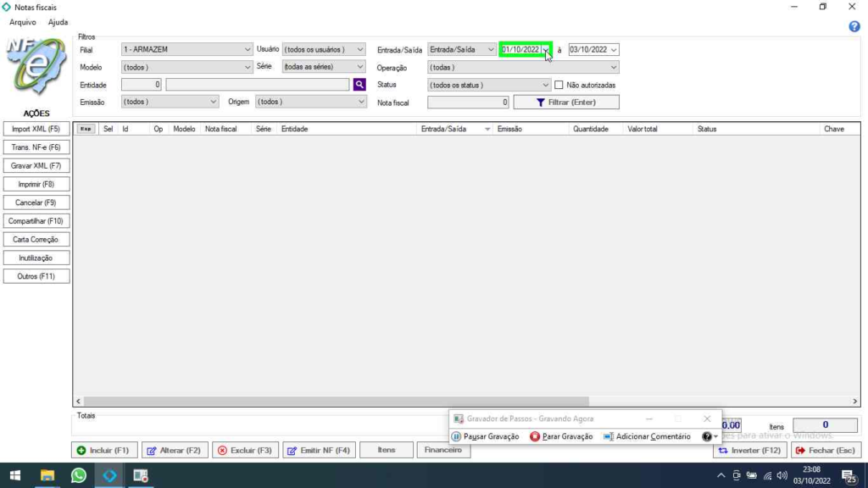Enable the Não autorizadas checkbox
Image resolution: width=868 pixels, height=488 pixels.
pos(559,85)
